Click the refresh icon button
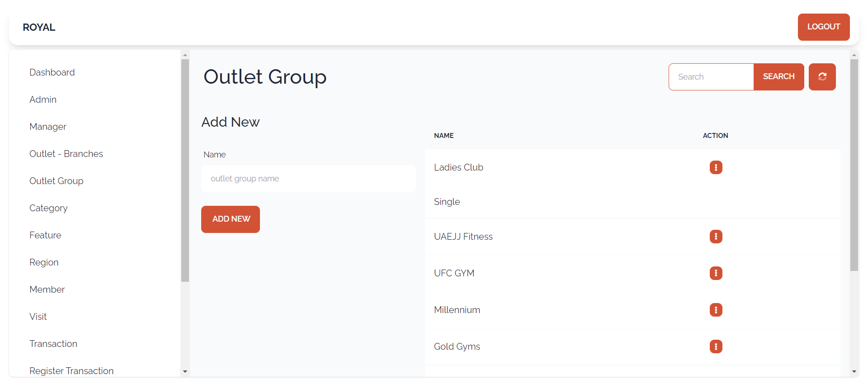868x389 pixels. coord(822,77)
